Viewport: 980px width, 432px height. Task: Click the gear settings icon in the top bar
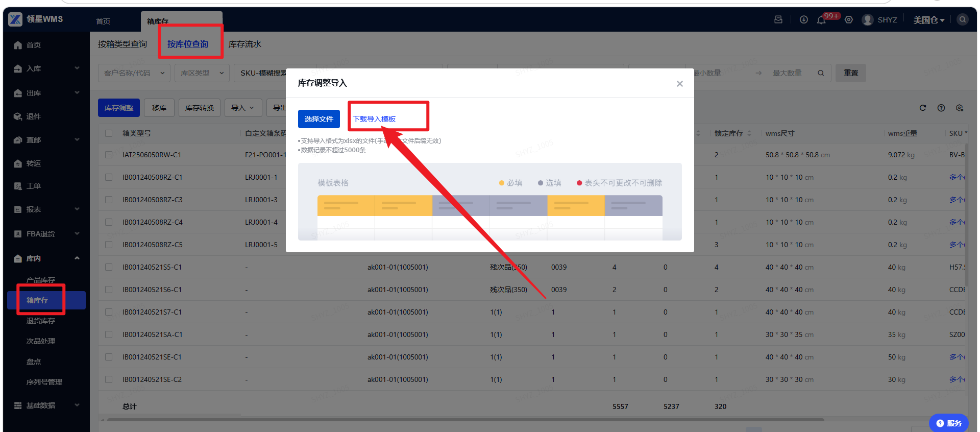pyautogui.click(x=849, y=19)
